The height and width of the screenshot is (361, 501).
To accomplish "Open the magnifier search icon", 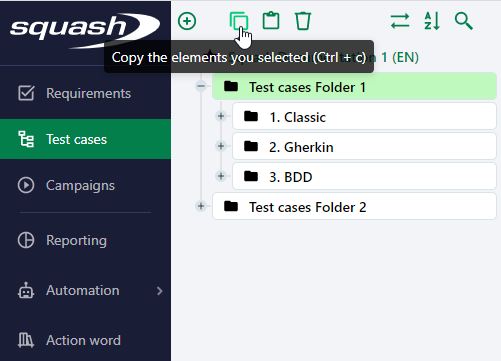I will coord(464,21).
